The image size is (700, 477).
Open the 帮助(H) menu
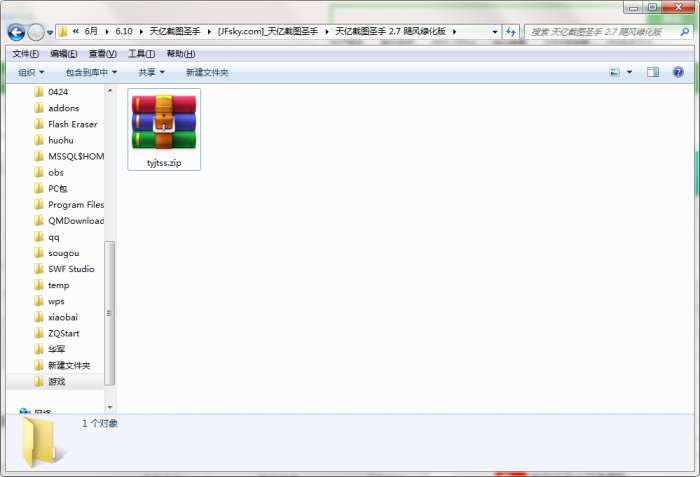(x=181, y=54)
